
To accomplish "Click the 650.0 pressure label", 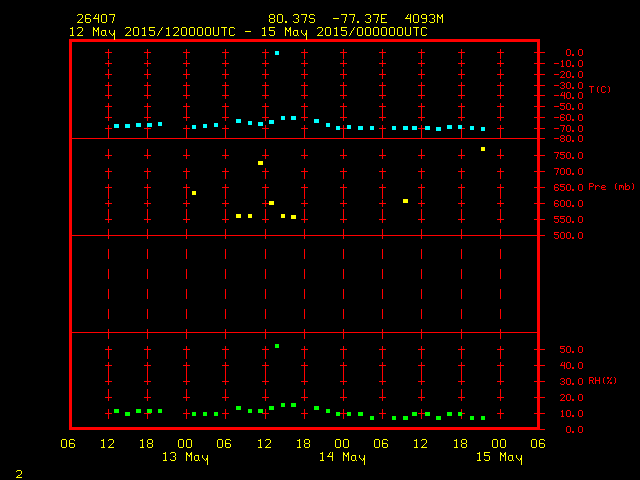I will tap(569, 188).
